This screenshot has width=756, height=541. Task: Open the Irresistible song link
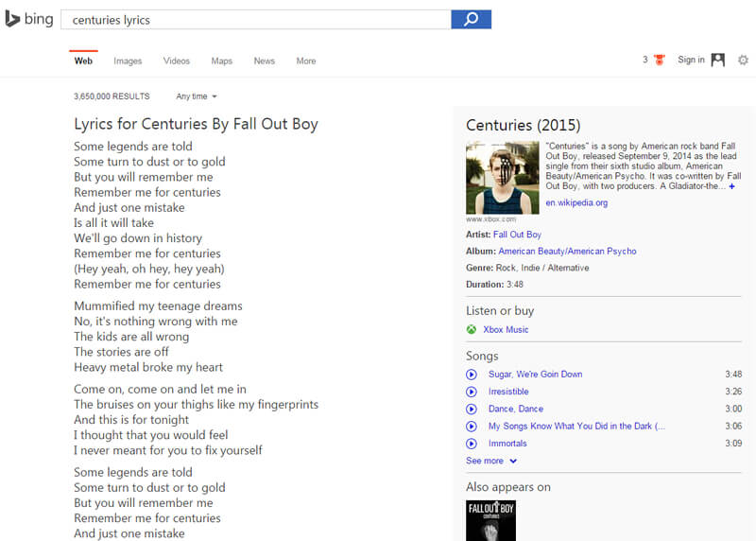508,392
